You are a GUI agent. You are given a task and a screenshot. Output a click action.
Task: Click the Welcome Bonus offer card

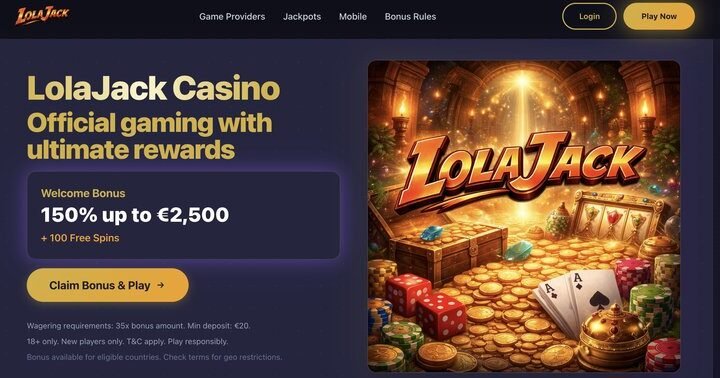[x=183, y=215]
